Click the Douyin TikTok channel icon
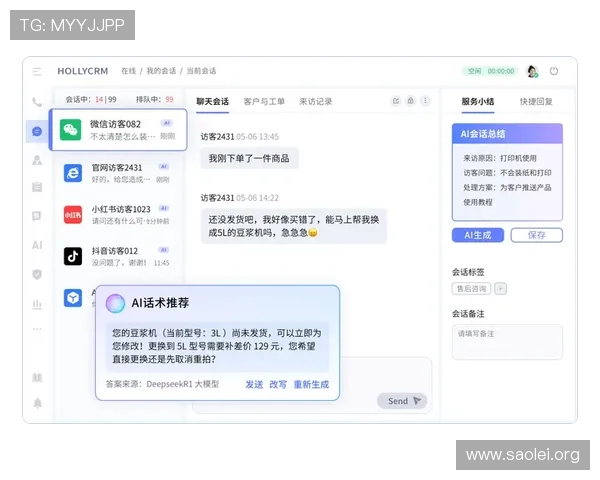 coord(73,256)
